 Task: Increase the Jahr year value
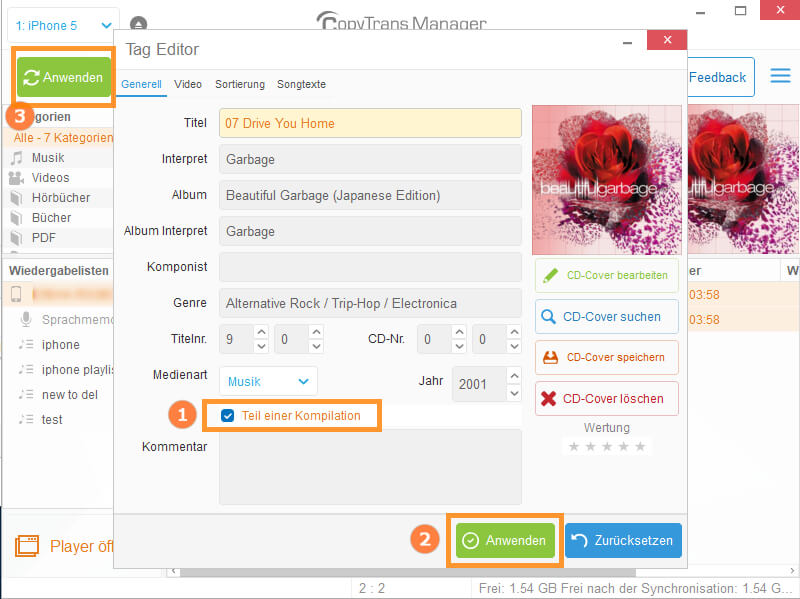pyautogui.click(x=514, y=376)
